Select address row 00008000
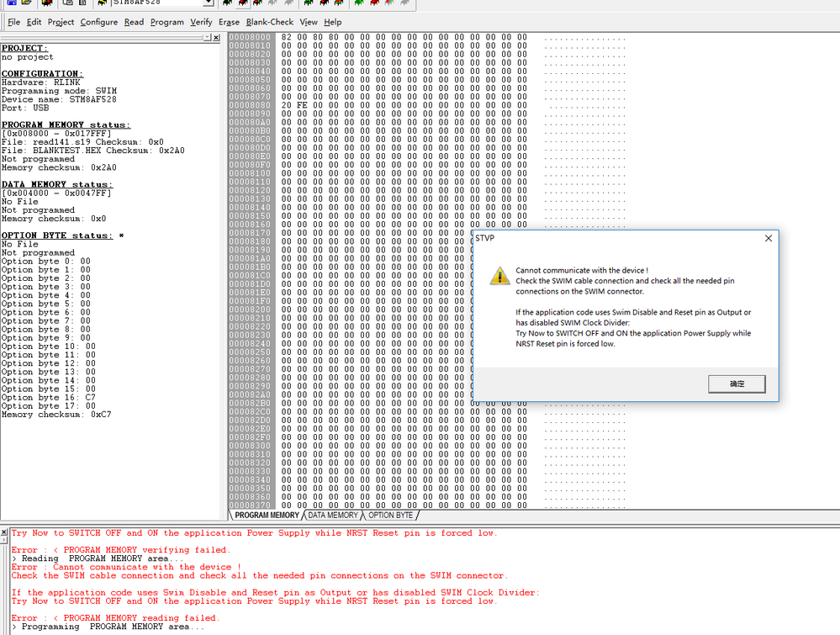 tap(251, 37)
